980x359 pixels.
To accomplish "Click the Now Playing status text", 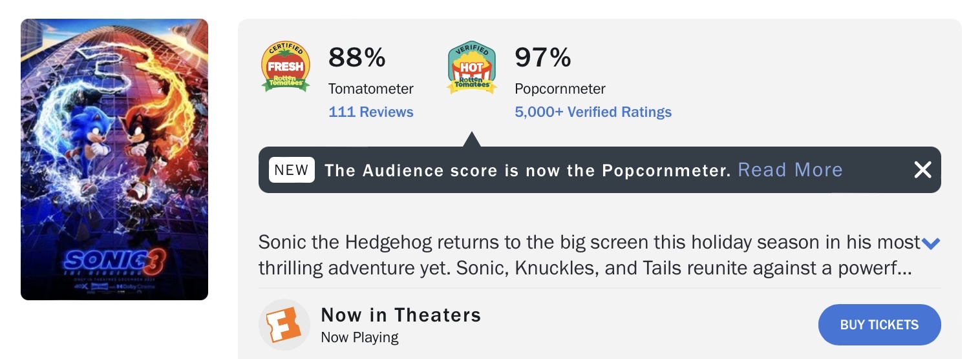I will point(359,337).
